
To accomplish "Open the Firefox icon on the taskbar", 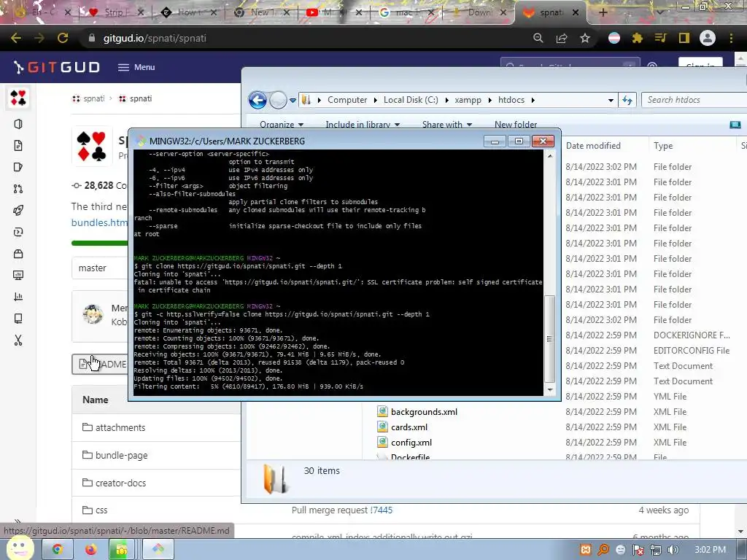I will [x=90, y=550].
